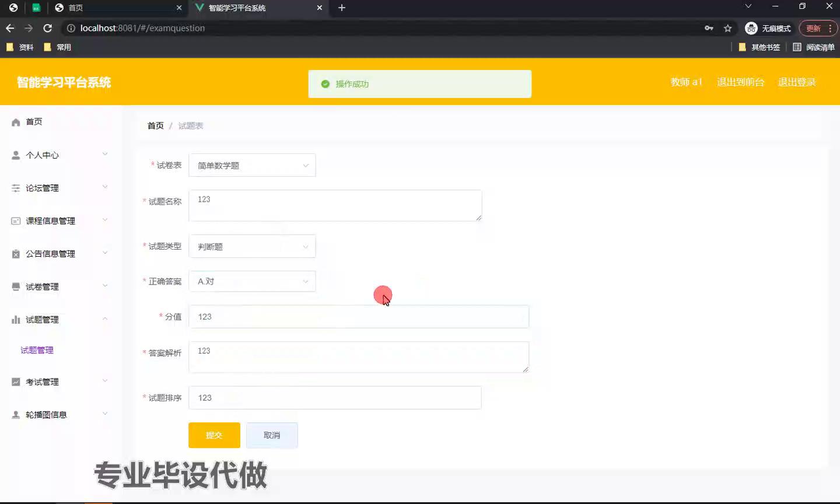840x504 pixels.
Task: Reload the page with the refresh button
Action: [x=48, y=28]
